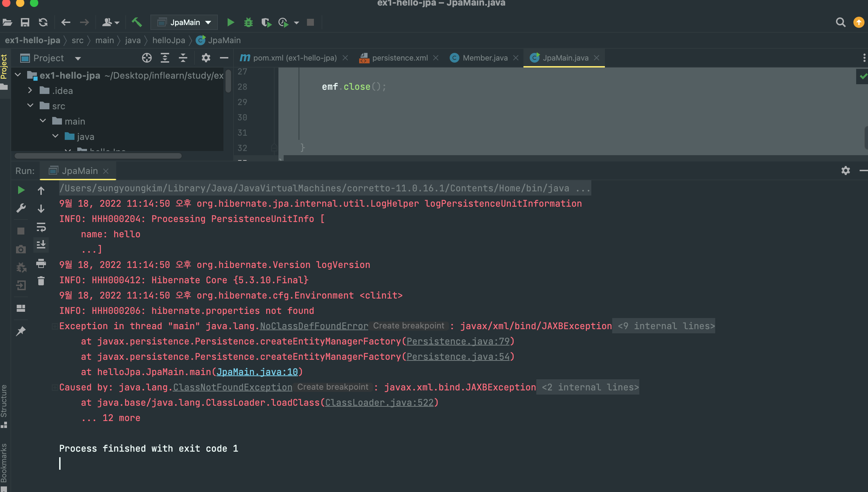Hide the Project panel with the minus

224,58
